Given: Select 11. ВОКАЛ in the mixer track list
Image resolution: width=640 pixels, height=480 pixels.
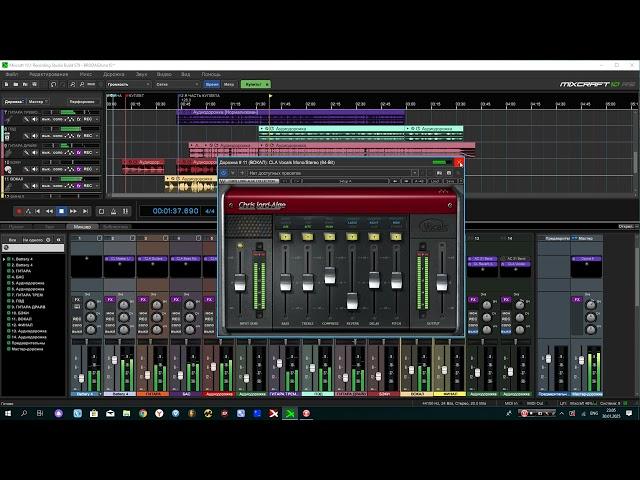Looking at the screenshot, I should (21, 319).
